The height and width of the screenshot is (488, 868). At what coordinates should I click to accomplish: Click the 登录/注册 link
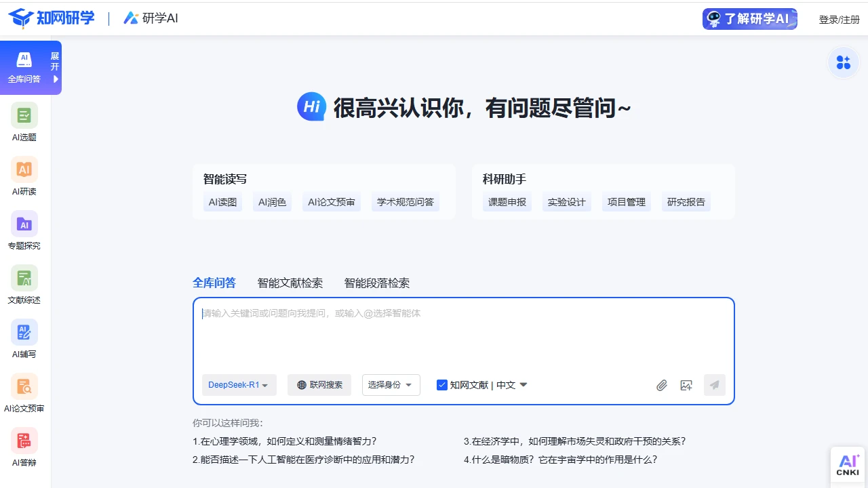click(839, 19)
